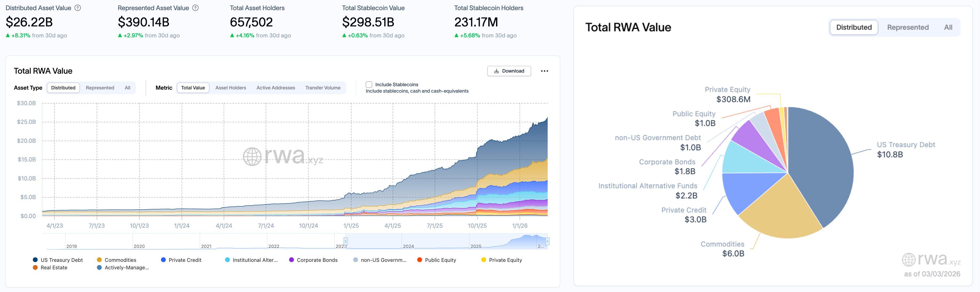Click the help icon beside Represented Asset Value

coord(195,7)
